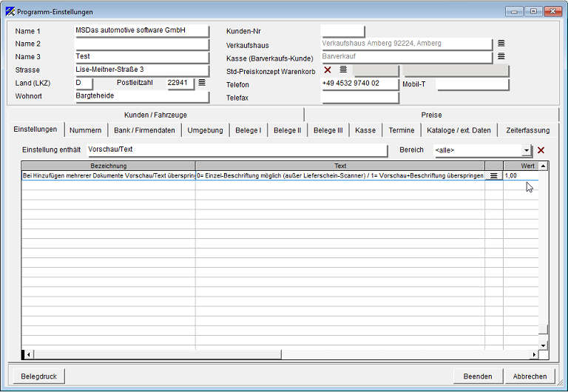Viewport: 568px width, 392px height.
Task: Open the Std-Preiskonzept Warenkorb list icon
Action: (x=343, y=70)
